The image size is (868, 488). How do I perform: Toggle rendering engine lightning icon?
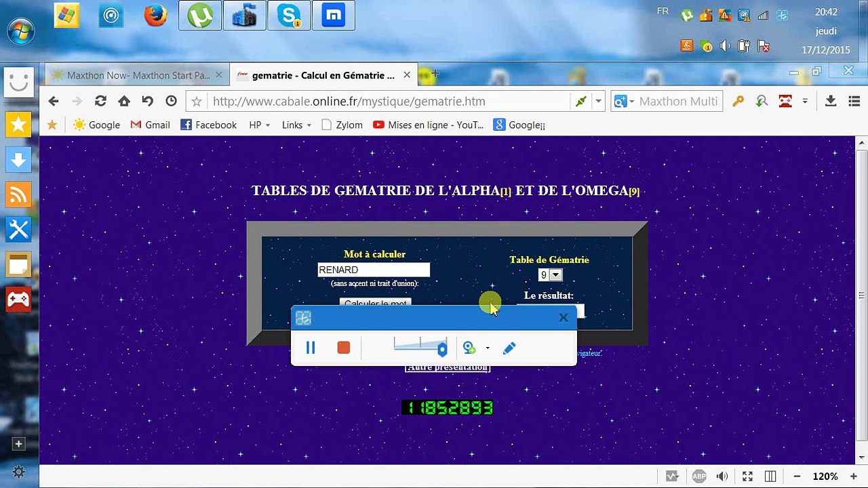[580, 101]
